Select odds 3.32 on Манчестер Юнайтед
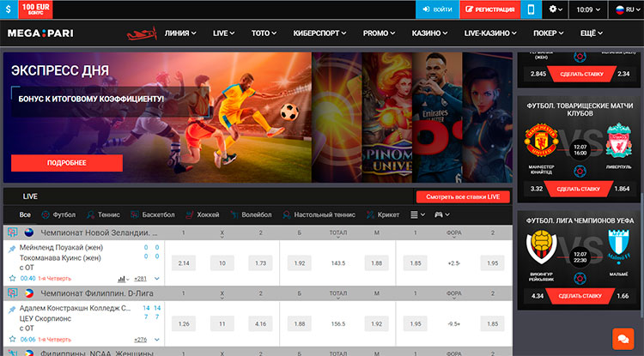Image resolution: width=644 pixels, height=356 pixels. [x=537, y=189]
